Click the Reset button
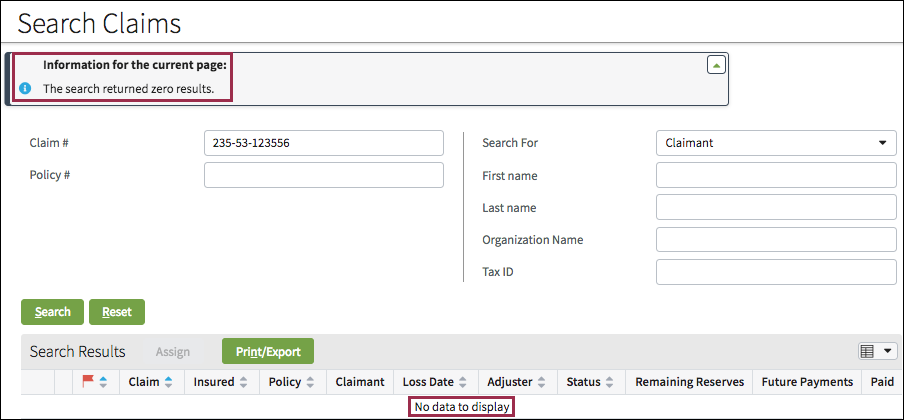Screen dimensions: 904x420 [x=117, y=312]
